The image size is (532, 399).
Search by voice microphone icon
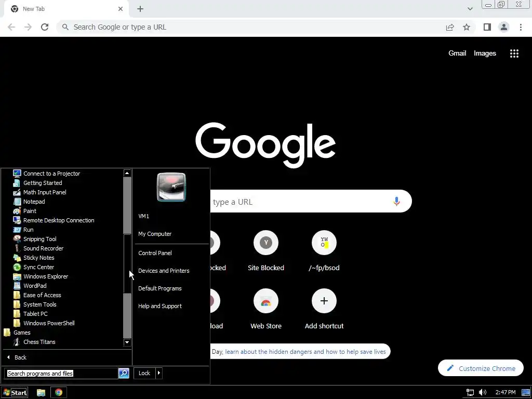click(396, 202)
